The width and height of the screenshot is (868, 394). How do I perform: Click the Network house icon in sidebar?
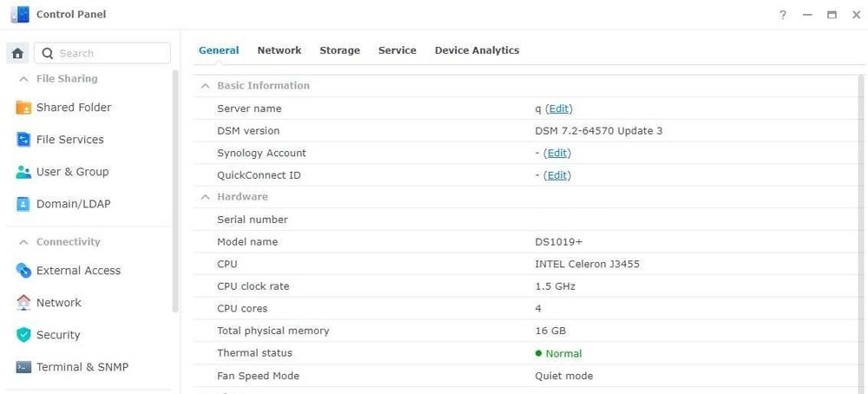tap(23, 303)
